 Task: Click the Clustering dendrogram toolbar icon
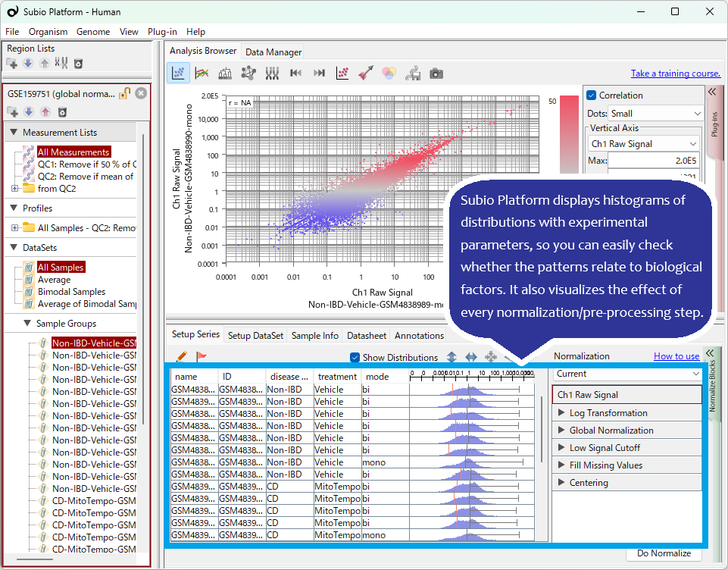(x=225, y=73)
